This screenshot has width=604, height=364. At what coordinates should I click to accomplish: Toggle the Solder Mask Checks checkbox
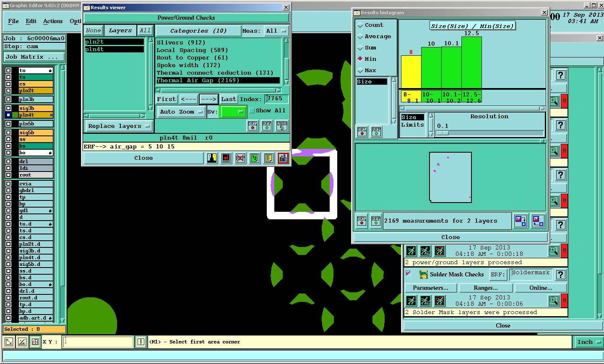(409, 273)
